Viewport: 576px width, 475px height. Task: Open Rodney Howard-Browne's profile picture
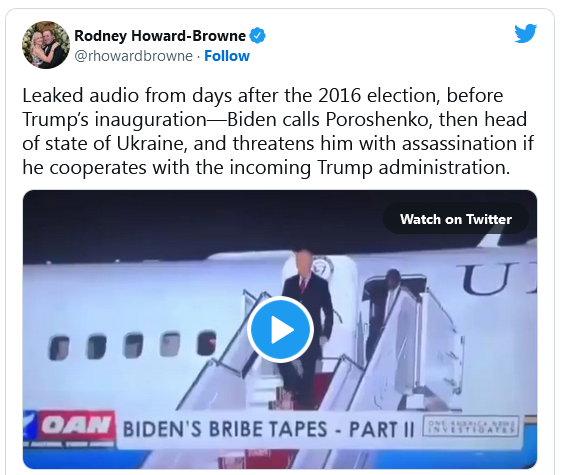coord(46,45)
